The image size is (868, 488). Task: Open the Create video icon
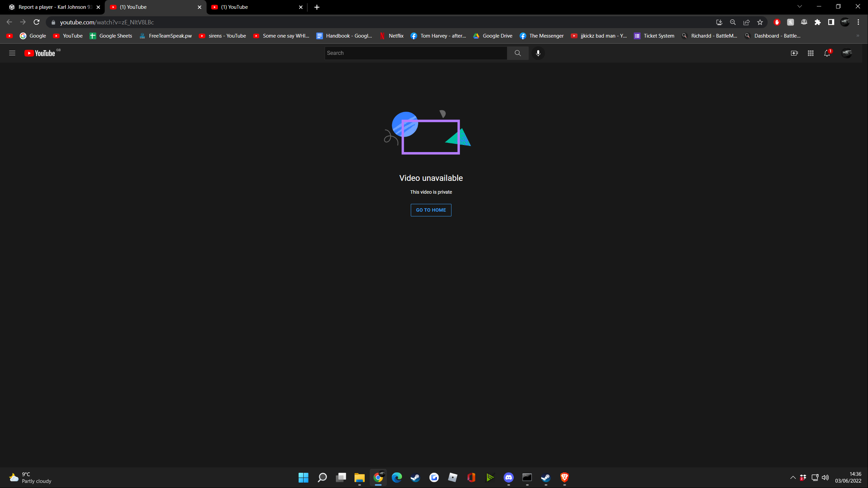click(794, 53)
